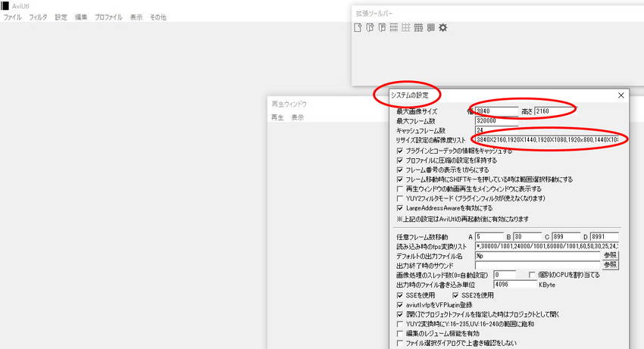Open the 表示 menu in main AviUtl window

[x=136, y=17]
